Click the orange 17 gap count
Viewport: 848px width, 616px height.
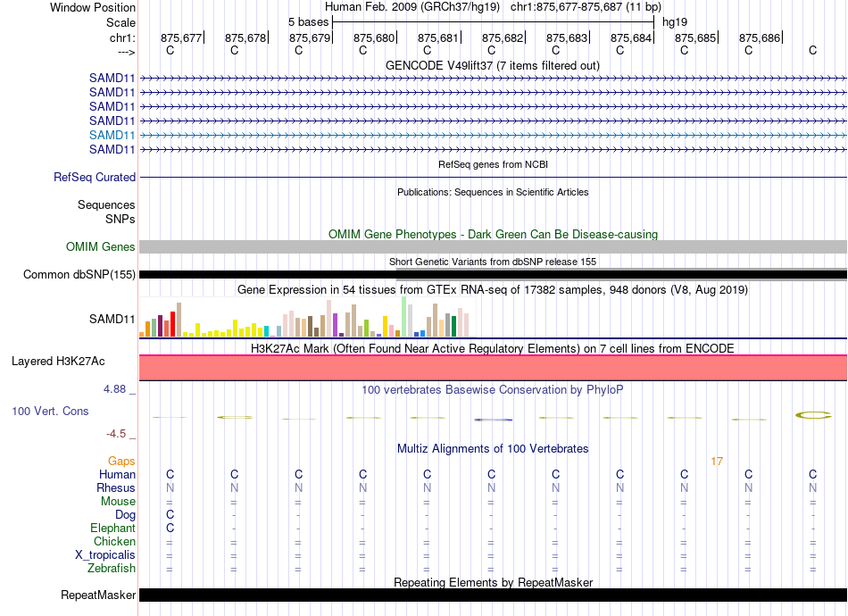tap(717, 462)
